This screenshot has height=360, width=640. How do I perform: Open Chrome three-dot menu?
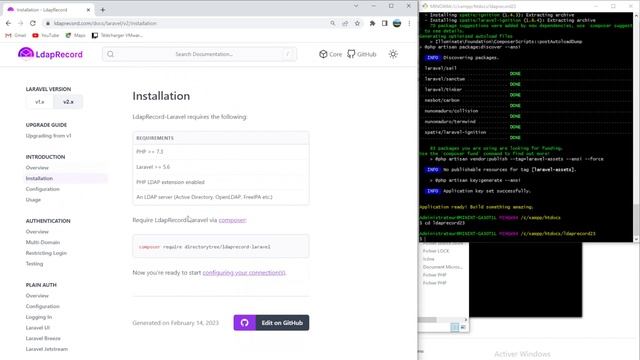[409, 23]
